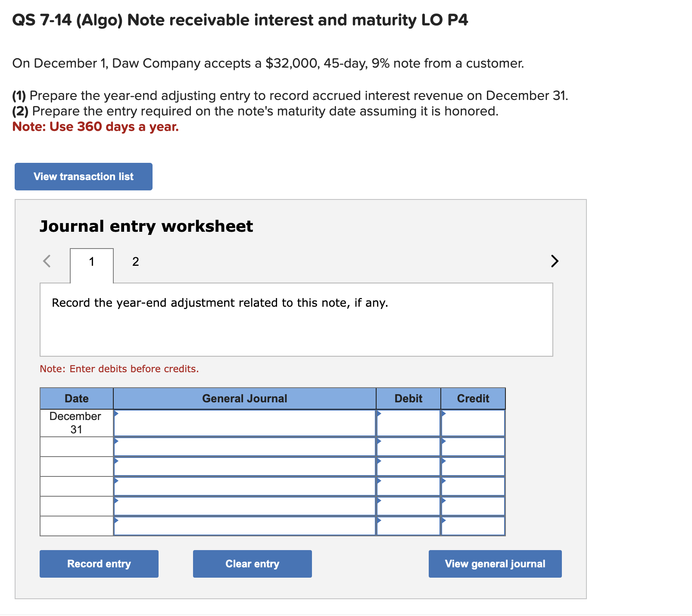Open the first row Credit dropdown marker
692x616 pixels.
tap(443, 414)
